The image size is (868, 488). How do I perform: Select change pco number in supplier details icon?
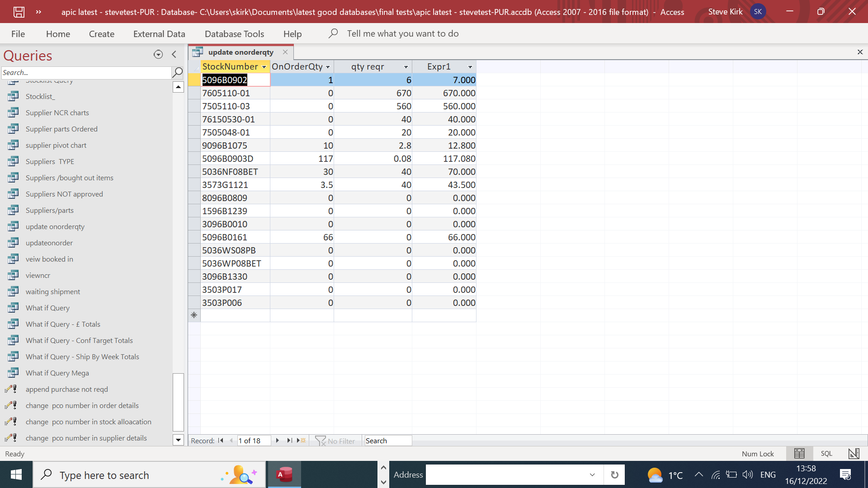point(11,438)
